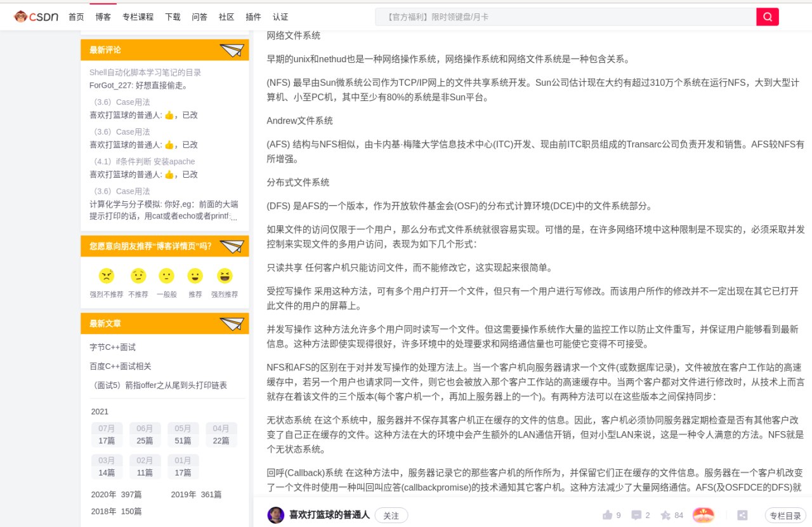Select the 不推荐 face emoji
The image size is (812, 527).
pos(138,276)
